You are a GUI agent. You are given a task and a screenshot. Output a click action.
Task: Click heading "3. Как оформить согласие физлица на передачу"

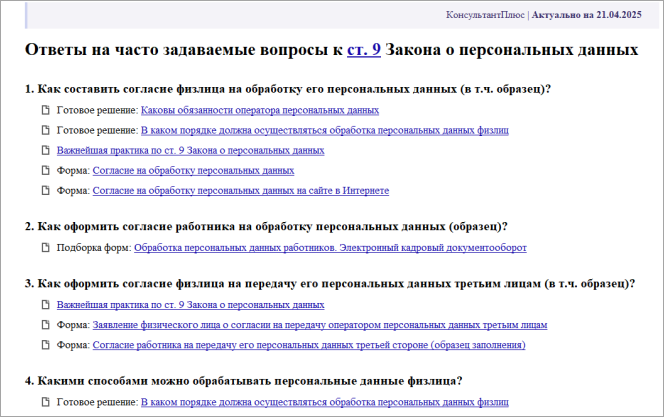tap(330, 284)
